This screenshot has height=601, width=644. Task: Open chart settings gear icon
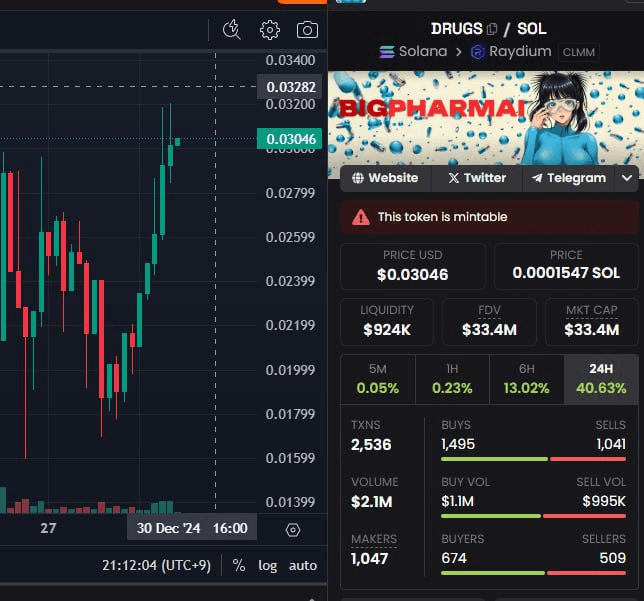270,30
